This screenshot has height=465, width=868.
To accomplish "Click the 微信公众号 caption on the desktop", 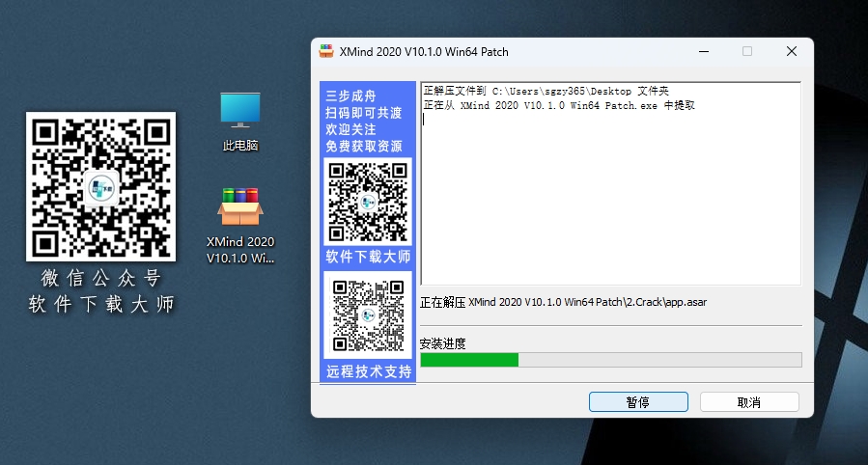I will click(x=100, y=278).
